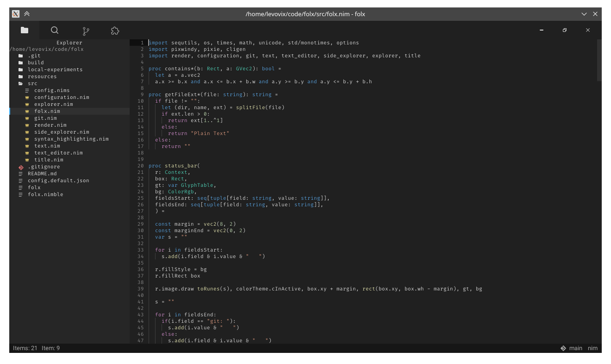This screenshot has width=611, height=364.
Task: Click the /home/levovix/code/folx root path
Action: pyautogui.click(x=47, y=49)
